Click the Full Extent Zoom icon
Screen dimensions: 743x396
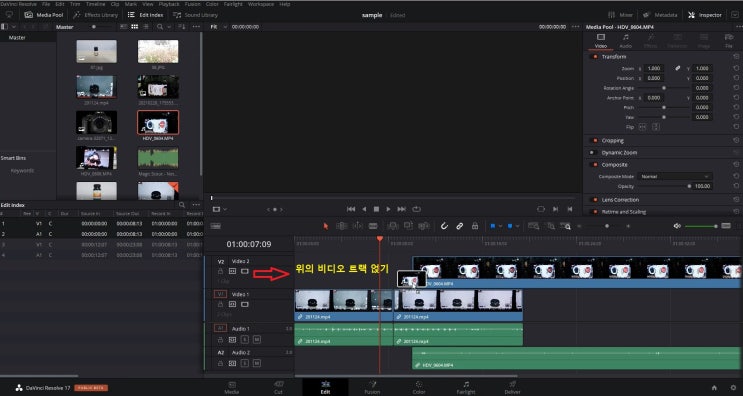[x=533, y=226]
